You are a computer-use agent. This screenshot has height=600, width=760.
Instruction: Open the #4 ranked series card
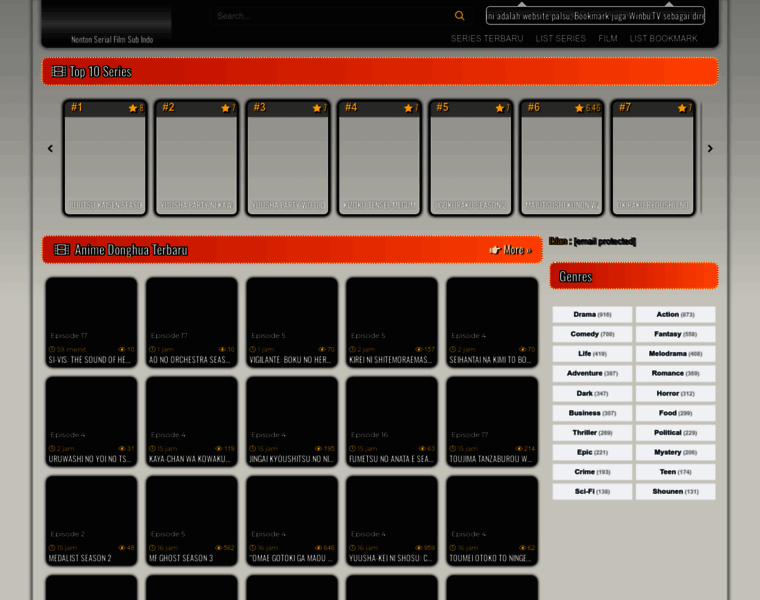pyautogui.click(x=381, y=158)
